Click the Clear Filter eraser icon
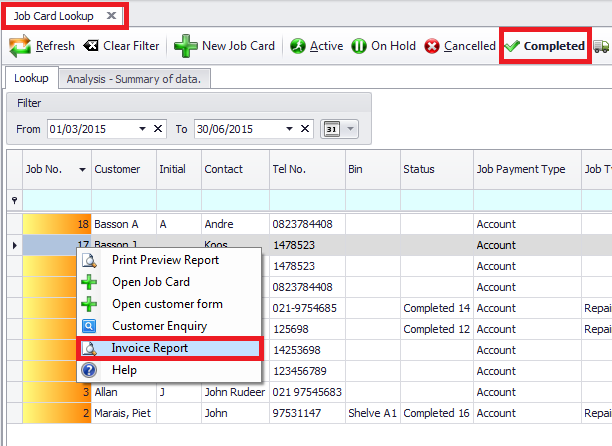 tap(91, 46)
